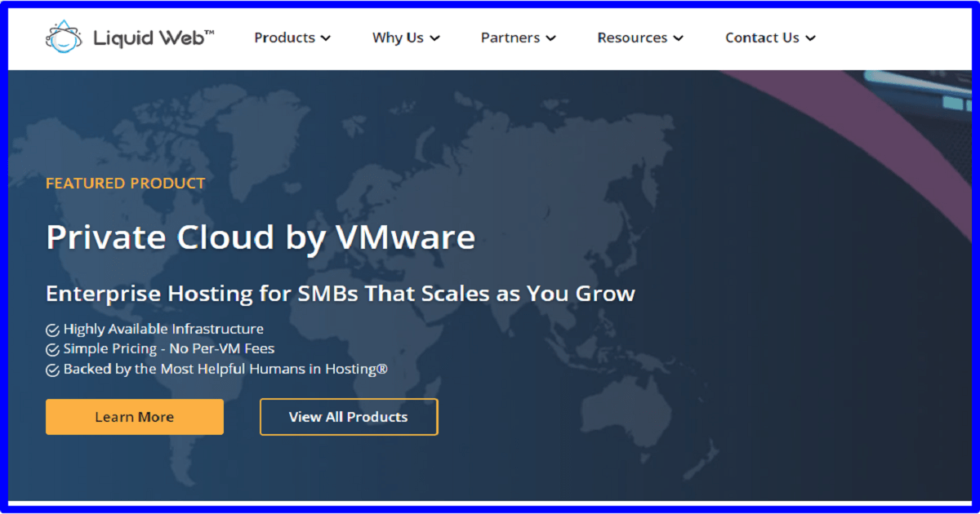Viewport: 980px width, 514px height.
Task: Expand the Why Us chevron arrow
Action: click(x=434, y=38)
